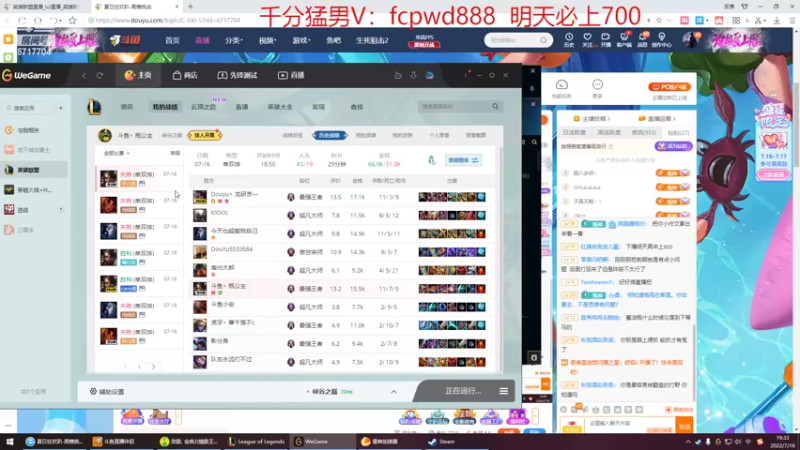This screenshot has height=450, width=800.
Task: Click the Douyu chat message input
Action: (630, 423)
